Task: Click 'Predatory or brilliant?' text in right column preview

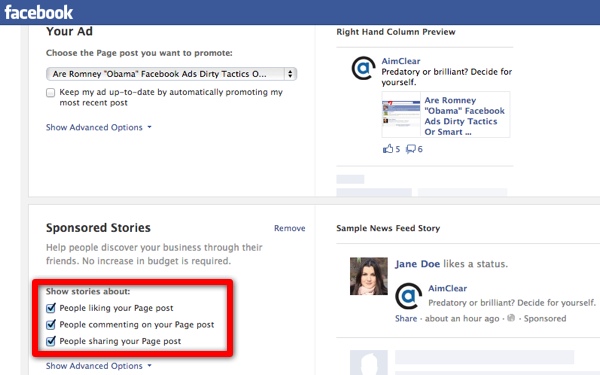Action: click(x=447, y=77)
